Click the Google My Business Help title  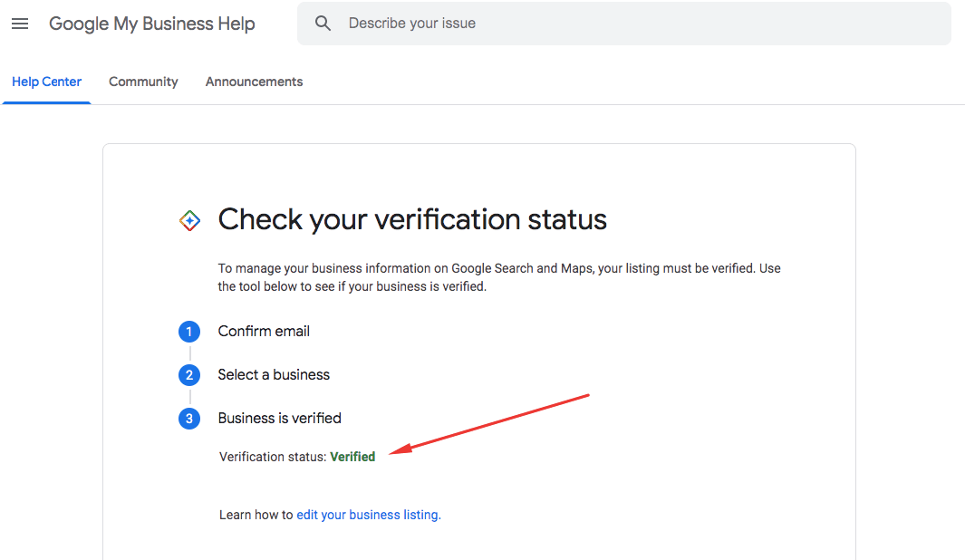pyautogui.click(x=151, y=24)
